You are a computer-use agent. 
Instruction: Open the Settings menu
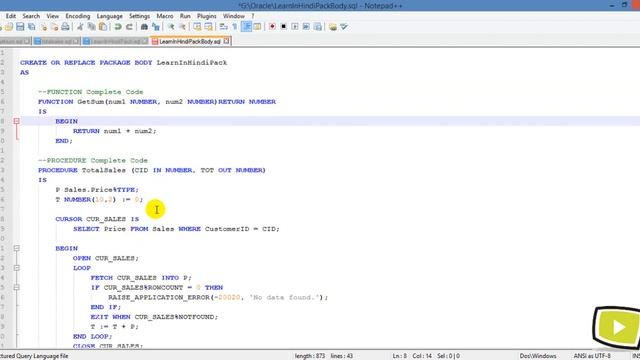pyautogui.click(x=139, y=16)
